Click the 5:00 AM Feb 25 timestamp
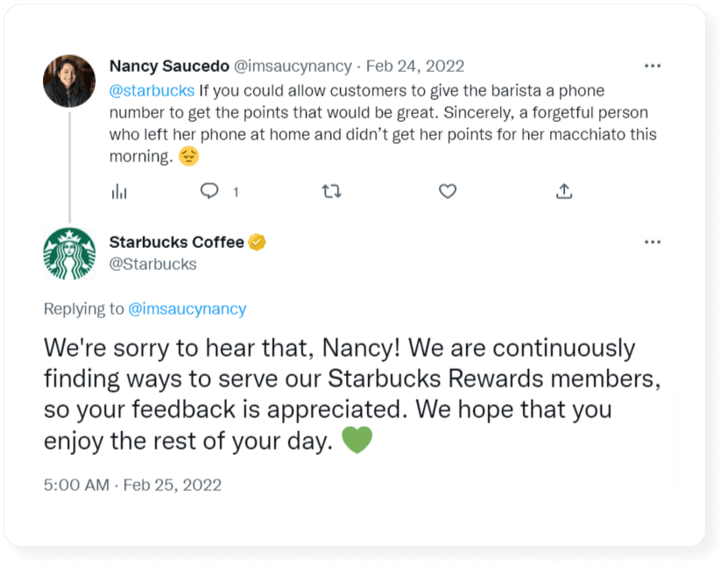This screenshot has width=728, height=568. (x=132, y=485)
